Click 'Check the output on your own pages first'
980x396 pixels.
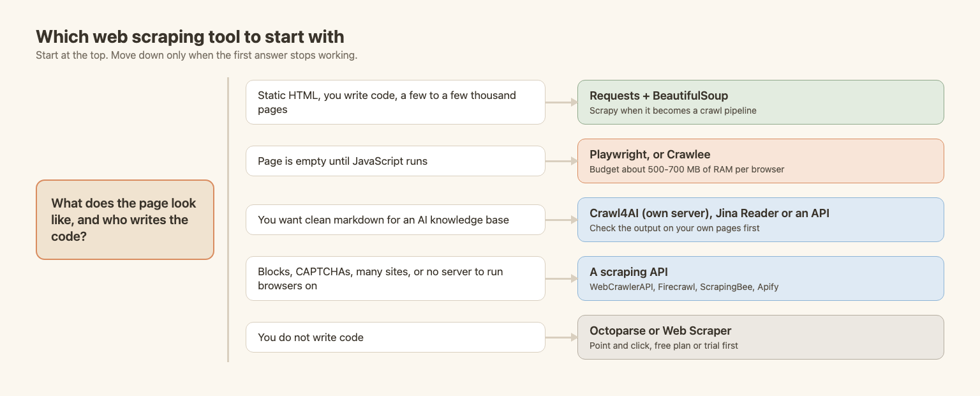[674, 228]
